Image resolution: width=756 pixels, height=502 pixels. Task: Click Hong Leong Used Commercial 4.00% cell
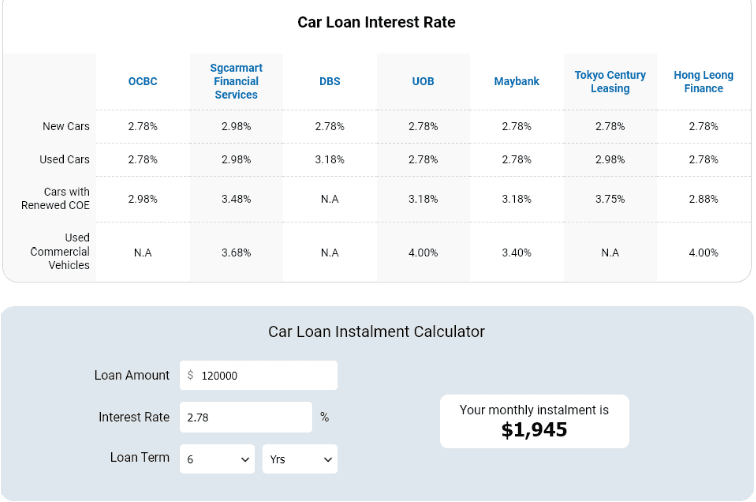pyautogui.click(x=703, y=253)
